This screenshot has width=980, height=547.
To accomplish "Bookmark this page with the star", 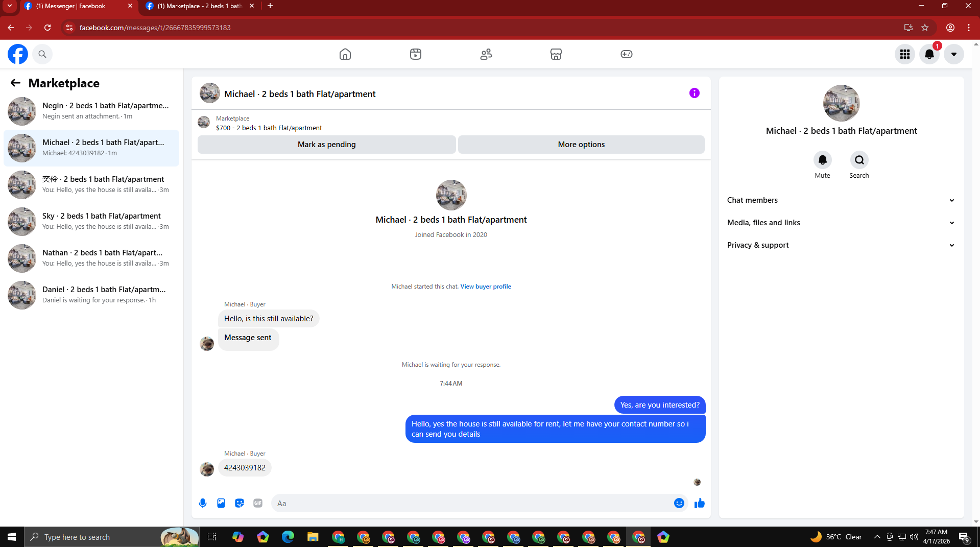I will 925,28.
